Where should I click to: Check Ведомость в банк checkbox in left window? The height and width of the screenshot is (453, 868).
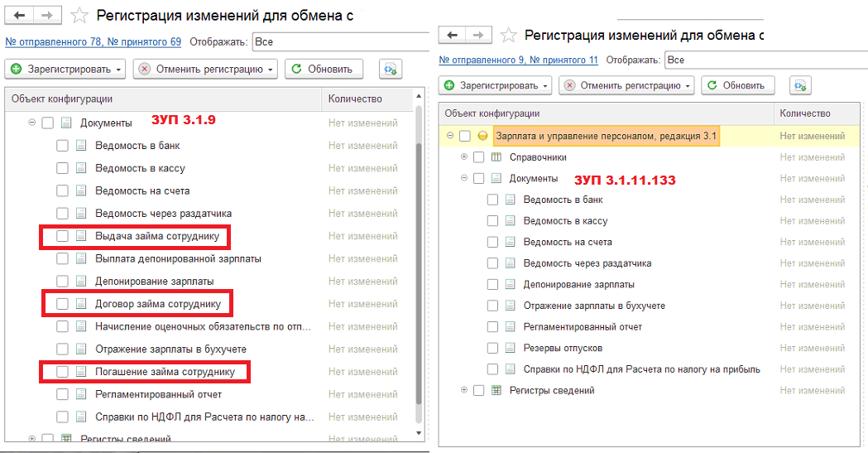[63, 146]
